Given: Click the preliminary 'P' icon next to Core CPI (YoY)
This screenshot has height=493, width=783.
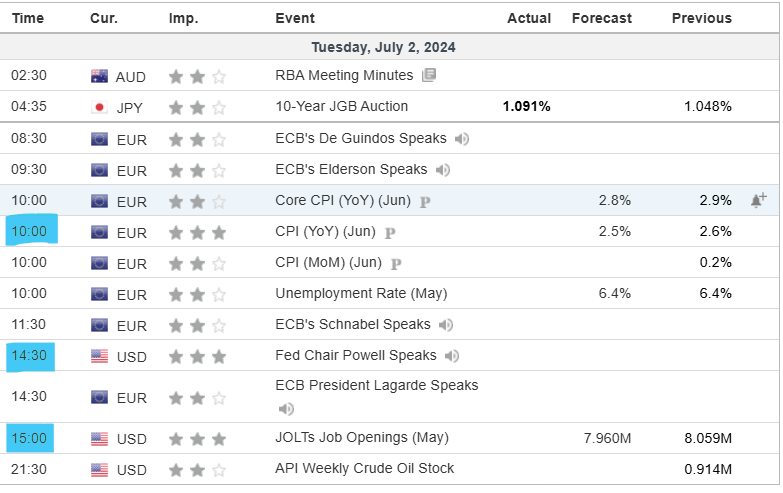Looking at the screenshot, I should pos(425,201).
